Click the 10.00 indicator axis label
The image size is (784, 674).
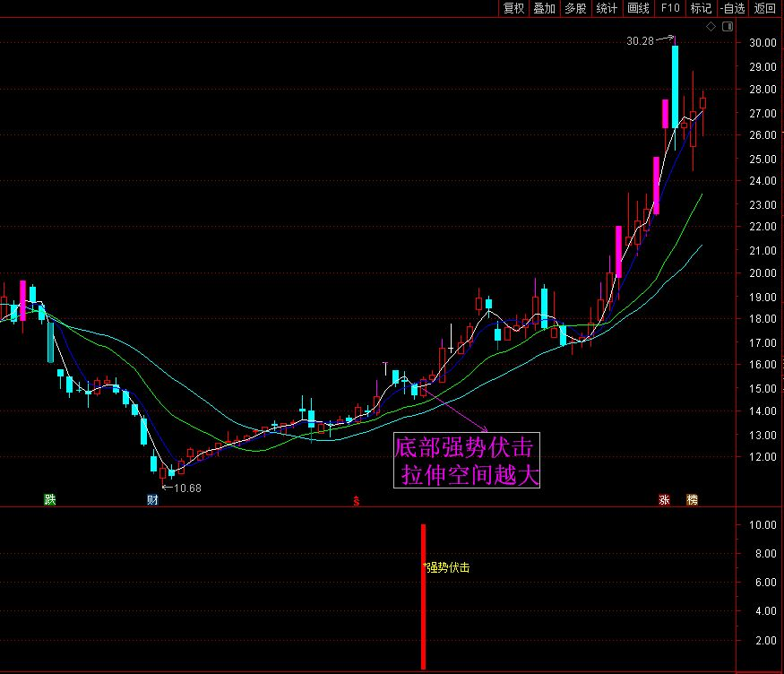(x=763, y=524)
